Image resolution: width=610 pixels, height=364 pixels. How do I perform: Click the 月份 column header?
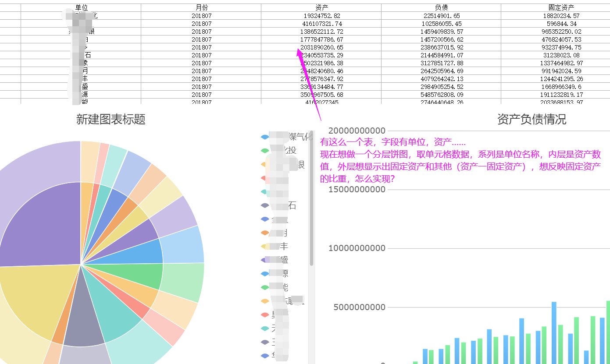201,7
